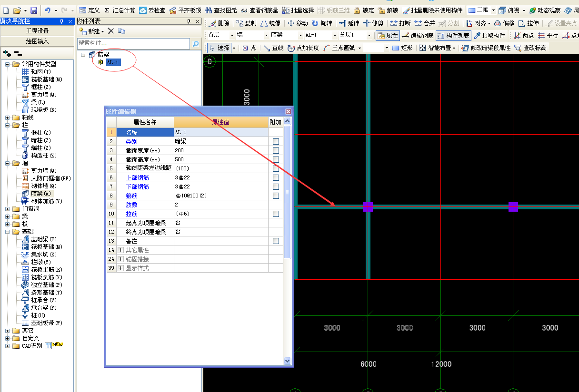
Task: Expand 其它属性 row in property editor
Action: click(x=121, y=250)
